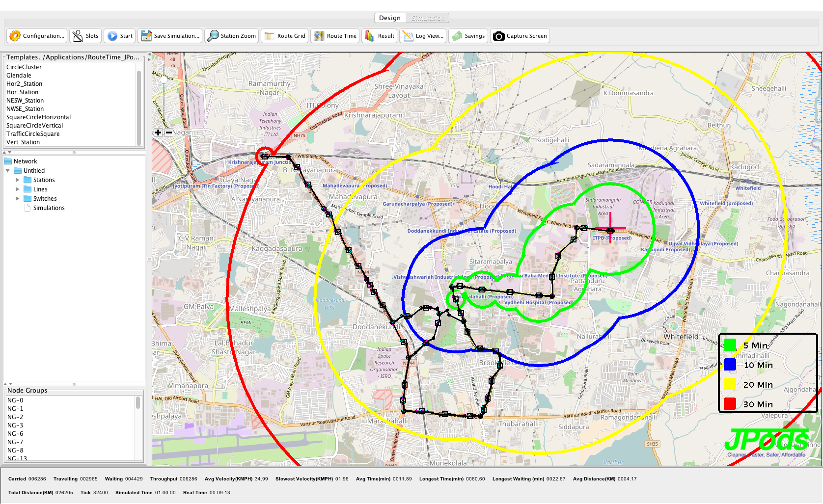The image size is (823, 504).
Task: Open the Result chart icon
Action: [369, 36]
